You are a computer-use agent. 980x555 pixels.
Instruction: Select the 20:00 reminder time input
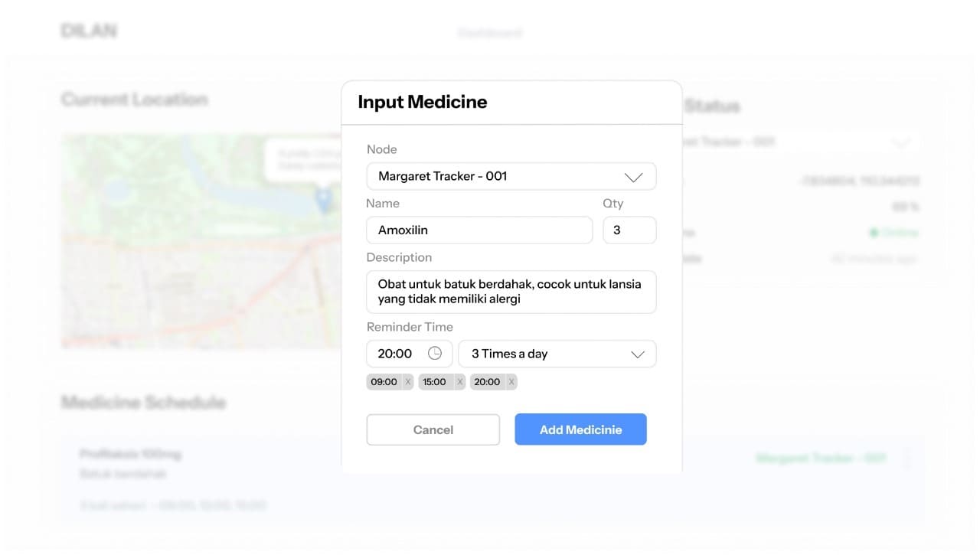coord(396,354)
